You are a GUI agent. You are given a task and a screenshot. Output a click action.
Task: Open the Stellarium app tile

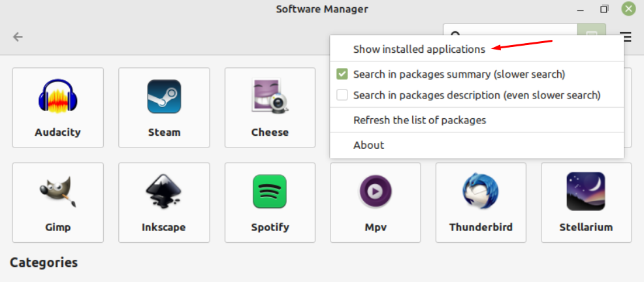coord(586,202)
